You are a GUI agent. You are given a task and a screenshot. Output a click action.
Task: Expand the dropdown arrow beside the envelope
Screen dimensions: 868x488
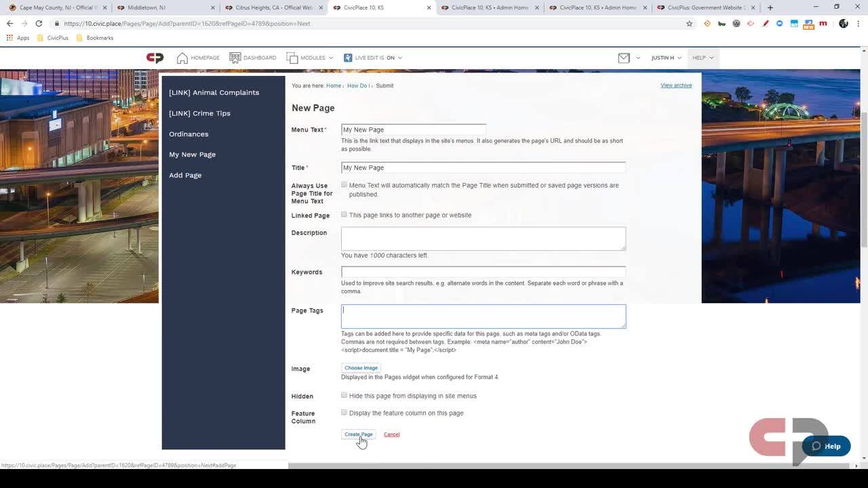[638, 58]
